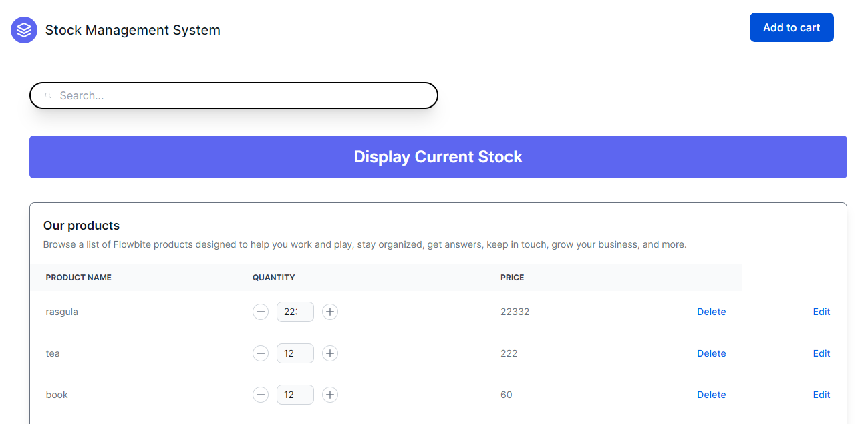Click the rasgula quantity number field

295,312
